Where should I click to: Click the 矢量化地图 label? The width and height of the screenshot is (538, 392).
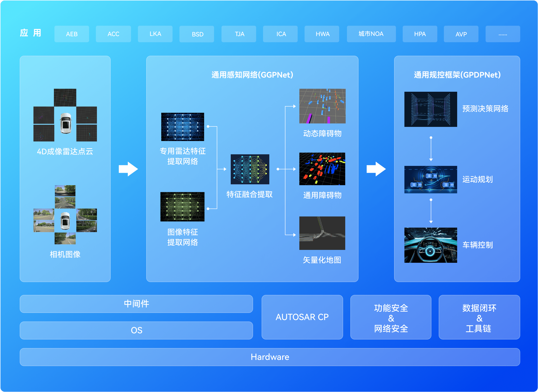click(x=322, y=260)
